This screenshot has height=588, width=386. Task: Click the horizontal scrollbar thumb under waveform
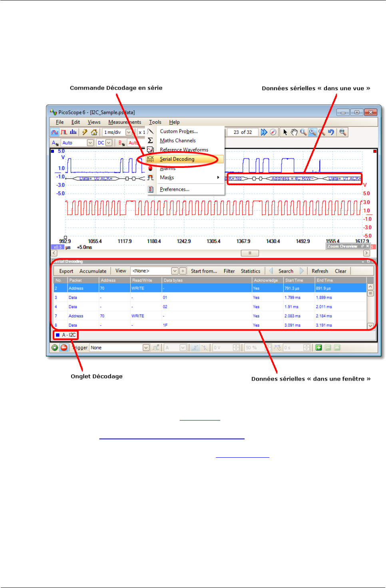coord(250,253)
